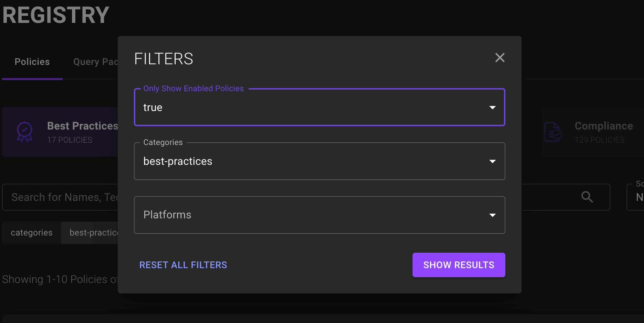Click the Compliance document checkmark icon
This screenshot has height=323, width=644.
(553, 132)
